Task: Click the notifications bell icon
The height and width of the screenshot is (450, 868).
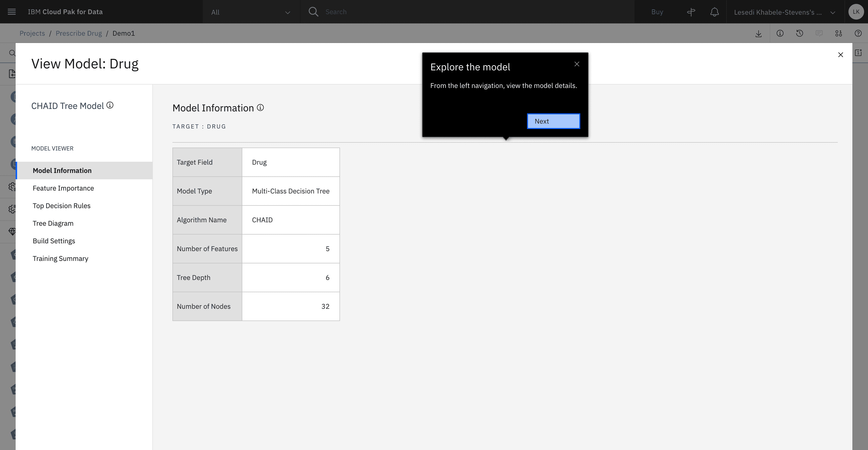Action: click(x=714, y=12)
